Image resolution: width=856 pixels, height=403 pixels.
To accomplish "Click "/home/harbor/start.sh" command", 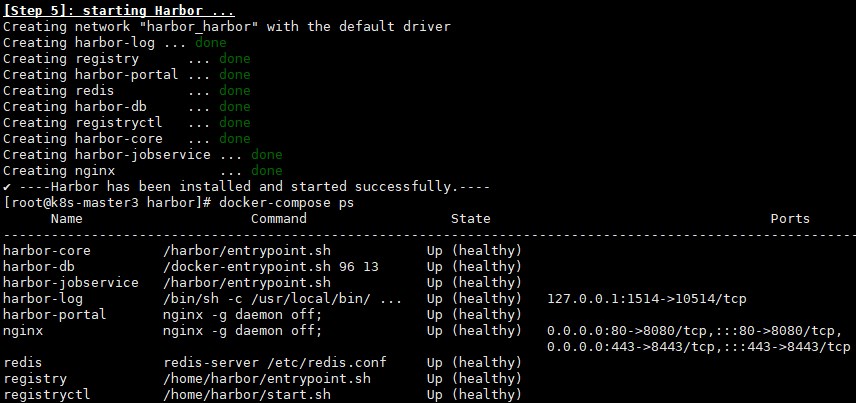I will click(x=246, y=394).
